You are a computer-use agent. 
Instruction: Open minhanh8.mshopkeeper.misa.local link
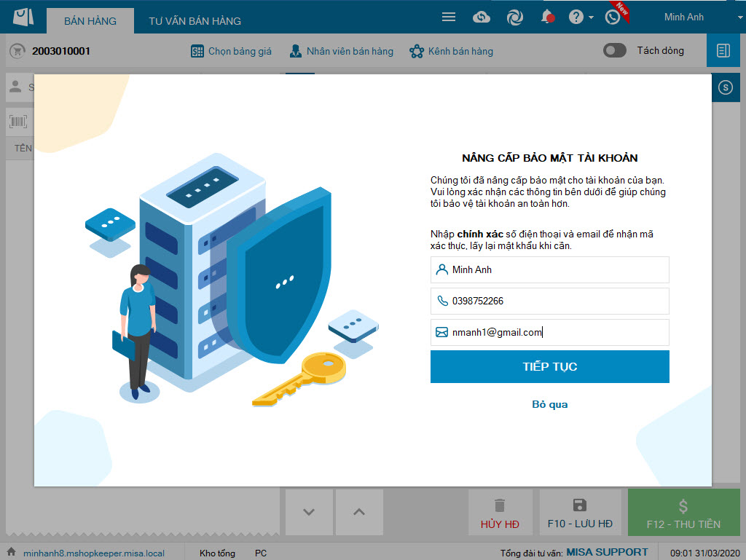pyautogui.click(x=94, y=553)
